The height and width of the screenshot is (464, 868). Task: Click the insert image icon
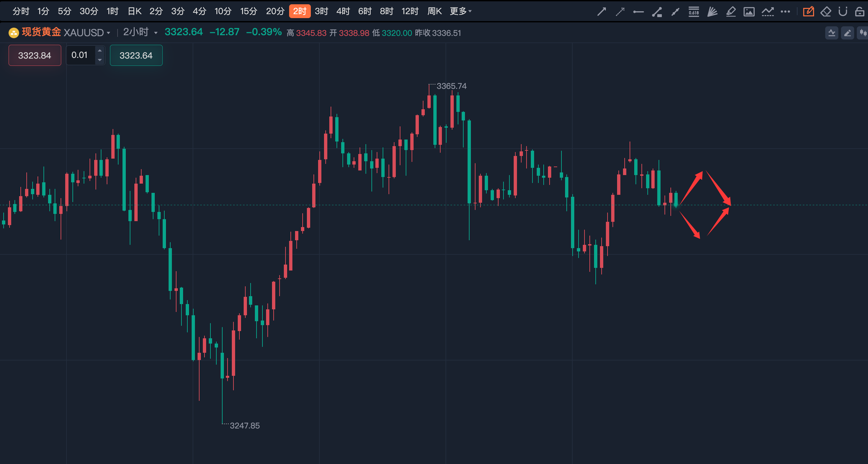[749, 12]
